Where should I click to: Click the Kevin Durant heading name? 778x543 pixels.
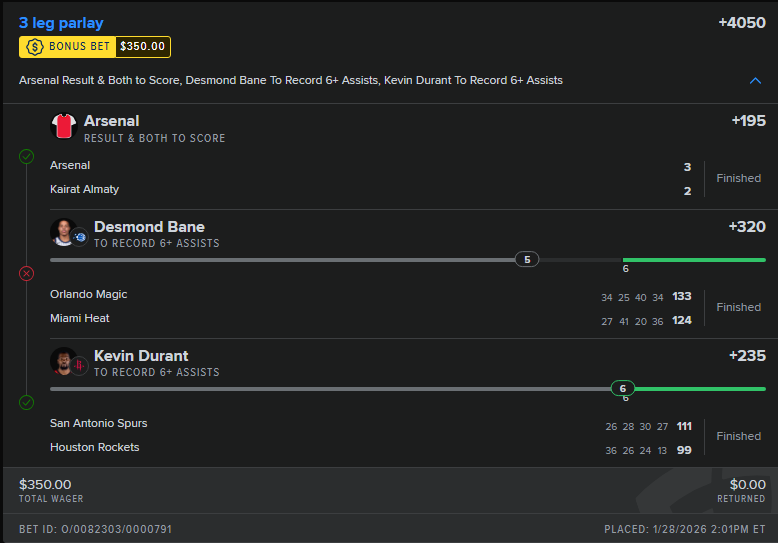[x=141, y=355]
